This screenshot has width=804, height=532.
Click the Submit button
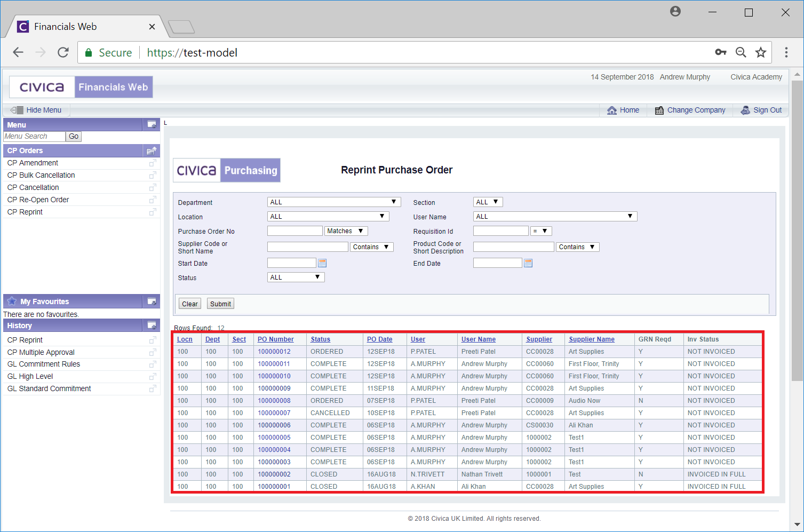tap(220, 304)
